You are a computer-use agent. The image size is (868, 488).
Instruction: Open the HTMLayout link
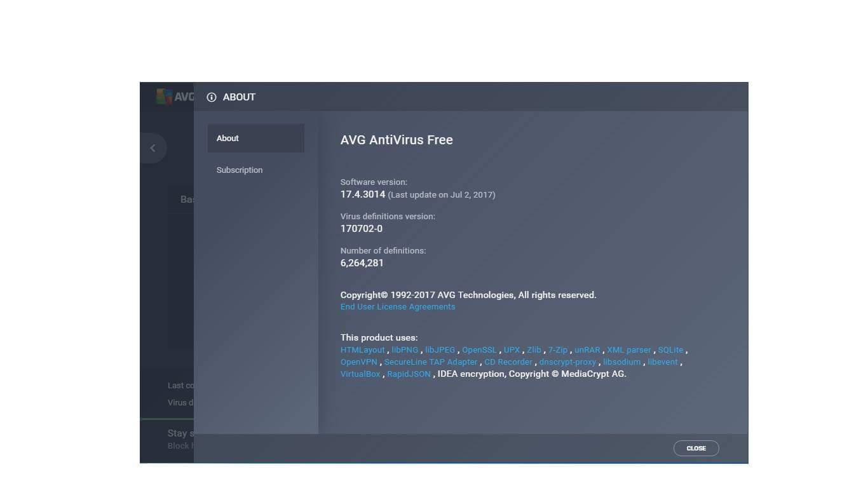[x=363, y=350]
